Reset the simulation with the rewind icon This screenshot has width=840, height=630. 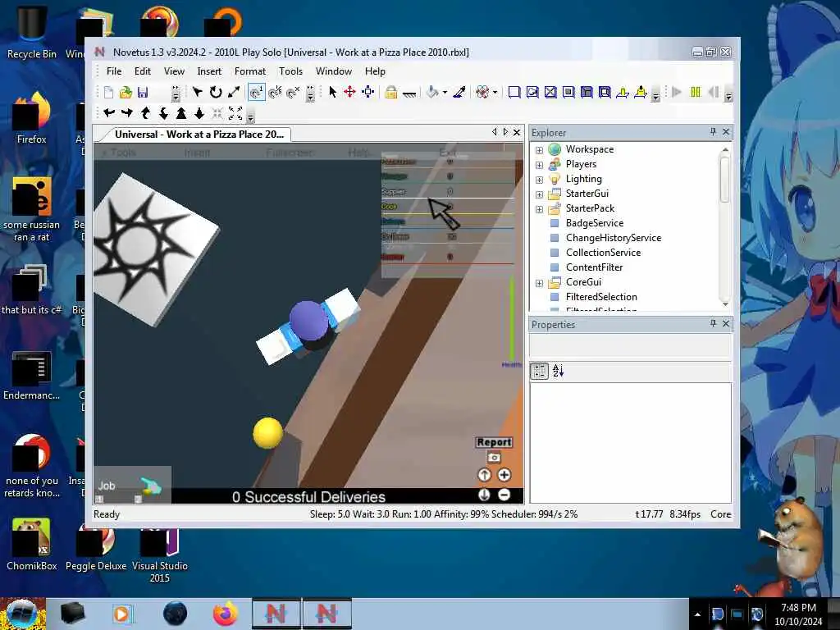tap(713, 92)
